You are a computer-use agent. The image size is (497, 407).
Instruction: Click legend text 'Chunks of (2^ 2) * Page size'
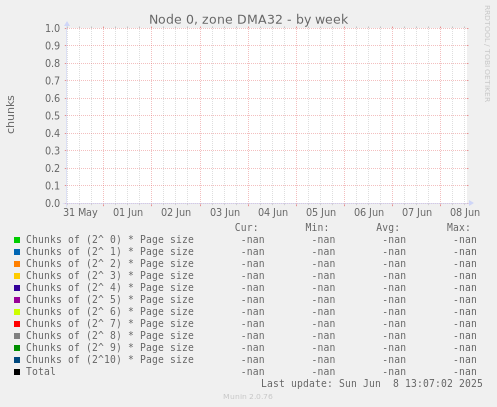coord(110,264)
